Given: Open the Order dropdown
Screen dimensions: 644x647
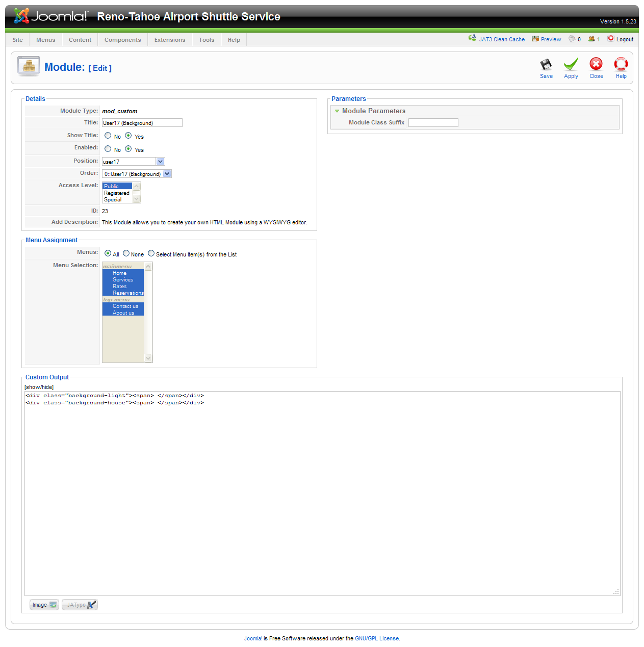Looking at the screenshot, I should click(x=167, y=173).
